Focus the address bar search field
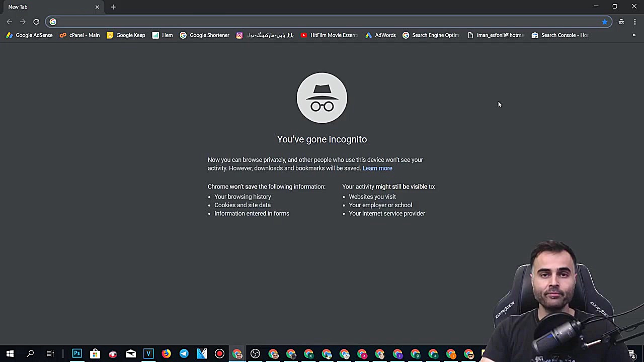Image resolution: width=644 pixels, height=362 pixels. 329,22
